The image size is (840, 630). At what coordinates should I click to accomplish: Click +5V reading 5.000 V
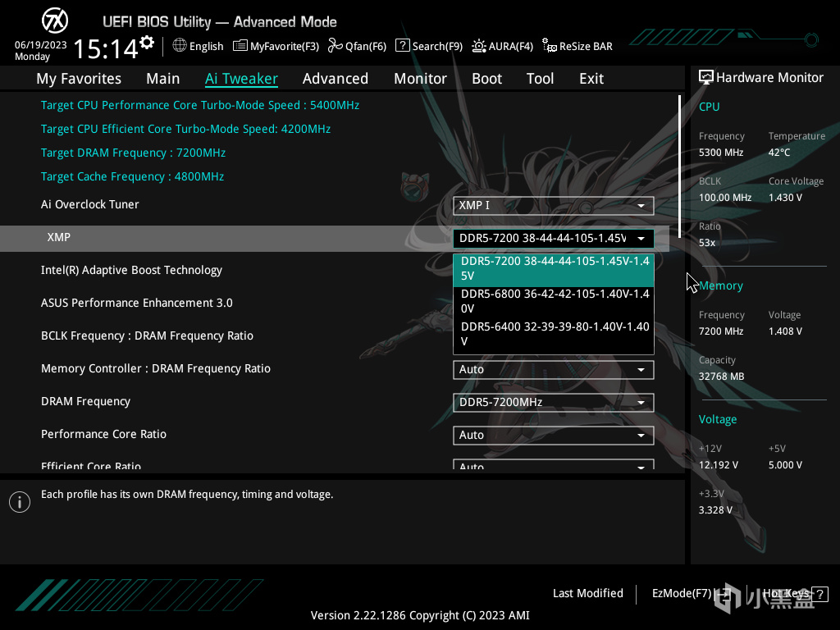pos(785,464)
